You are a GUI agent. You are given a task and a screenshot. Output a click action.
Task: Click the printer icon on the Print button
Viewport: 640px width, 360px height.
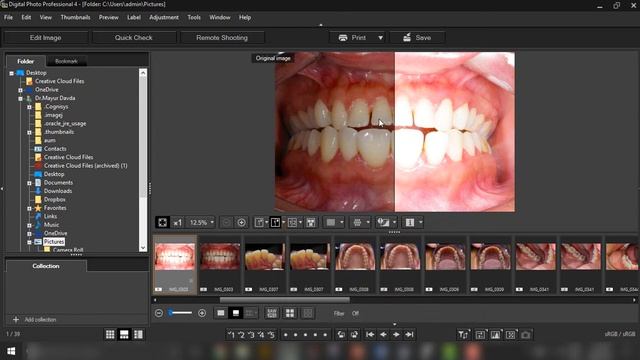pyautogui.click(x=343, y=38)
